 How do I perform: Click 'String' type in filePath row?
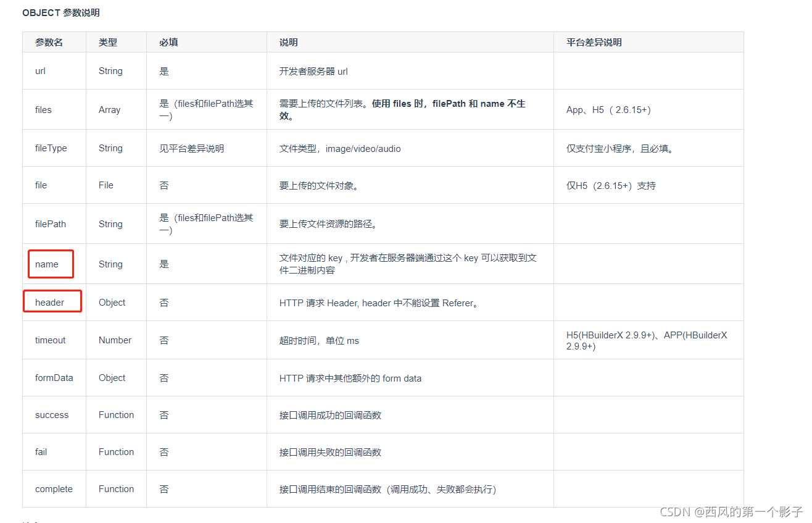(110, 224)
